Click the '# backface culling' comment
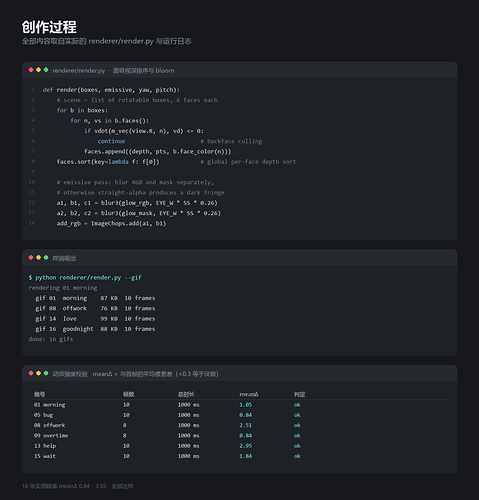Image resolution: width=479 pixels, height=500 pixels. click(231, 142)
